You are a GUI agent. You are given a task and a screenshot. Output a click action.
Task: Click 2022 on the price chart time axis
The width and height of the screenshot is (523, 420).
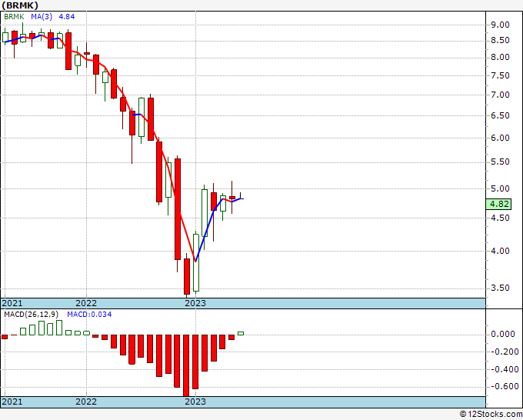tap(86, 303)
